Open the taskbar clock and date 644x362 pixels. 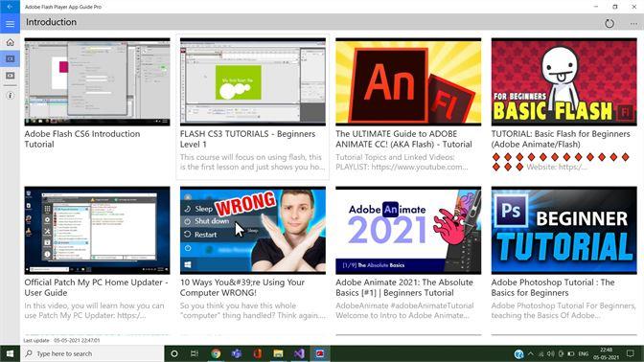coord(607,353)
